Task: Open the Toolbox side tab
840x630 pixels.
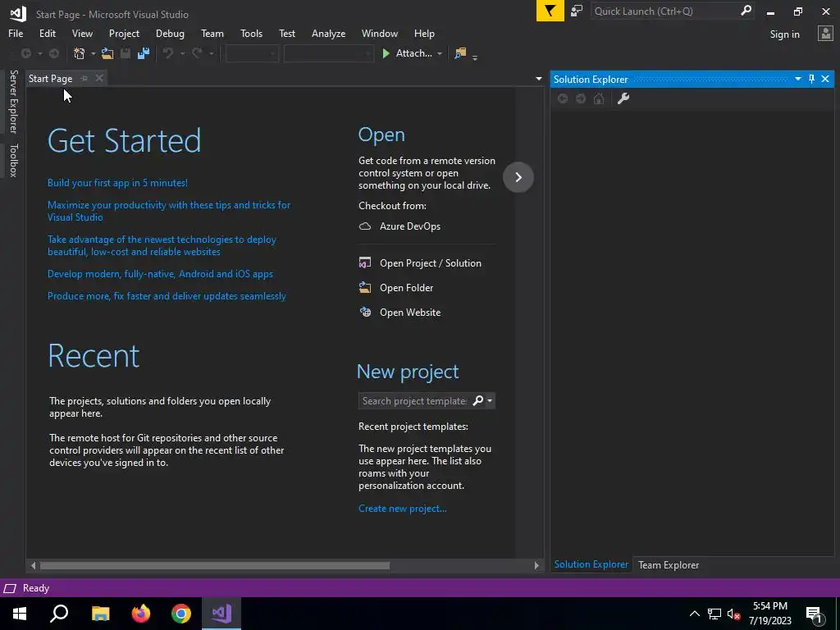Action: point(13,160)
